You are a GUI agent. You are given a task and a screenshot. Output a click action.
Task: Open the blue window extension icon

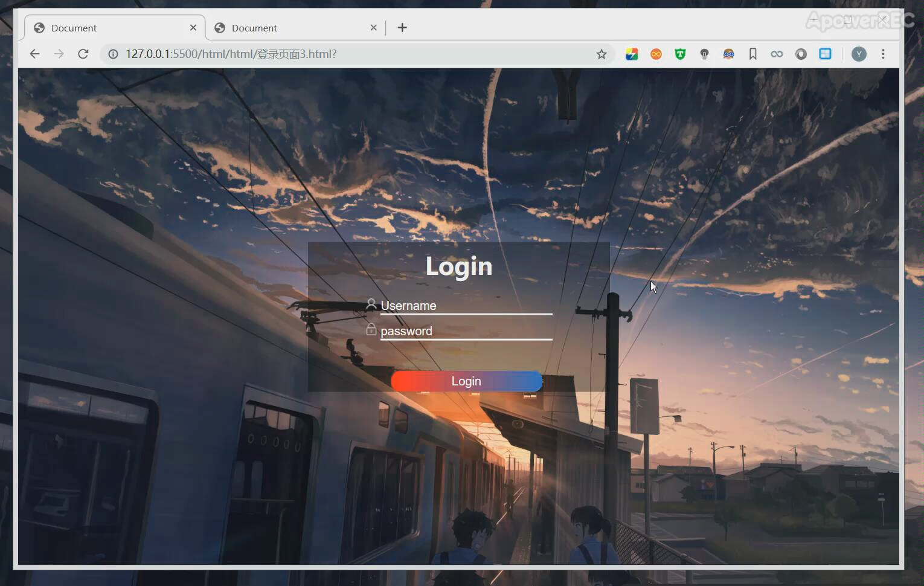[825, 54]
